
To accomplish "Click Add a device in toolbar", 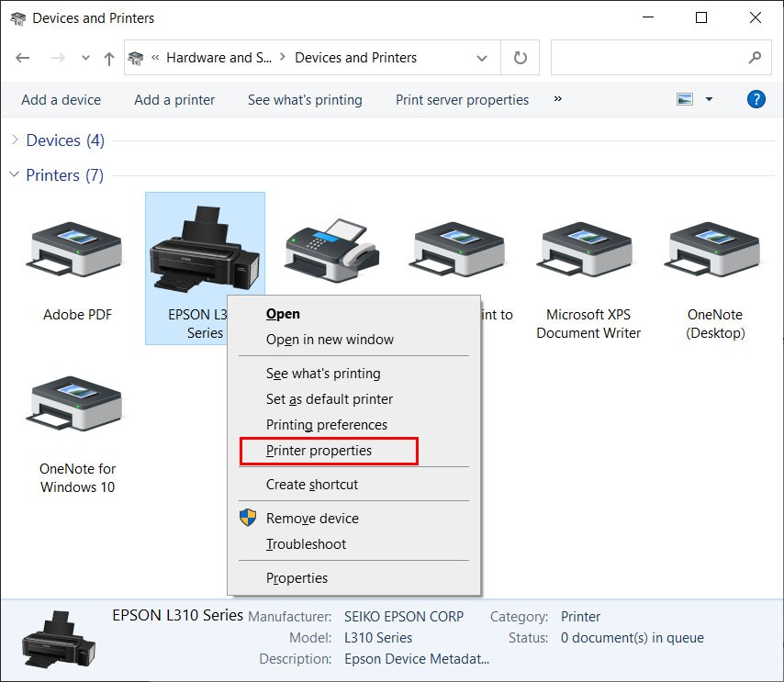I will [61, 100].
